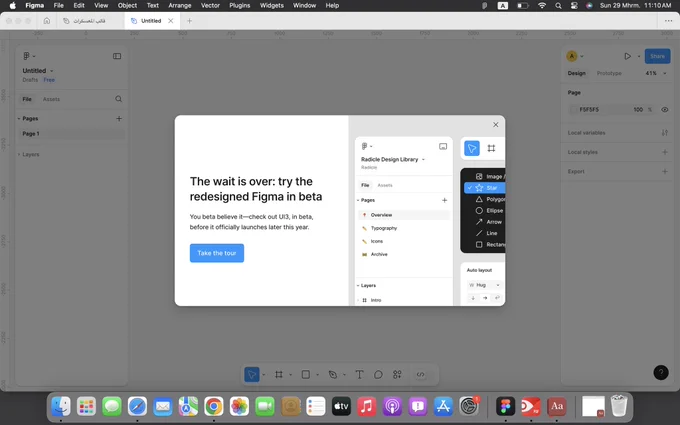Image resolution: width=680 pixels, height=425 pixels.
Task: Go to the home icon tab
Action: 47,21
